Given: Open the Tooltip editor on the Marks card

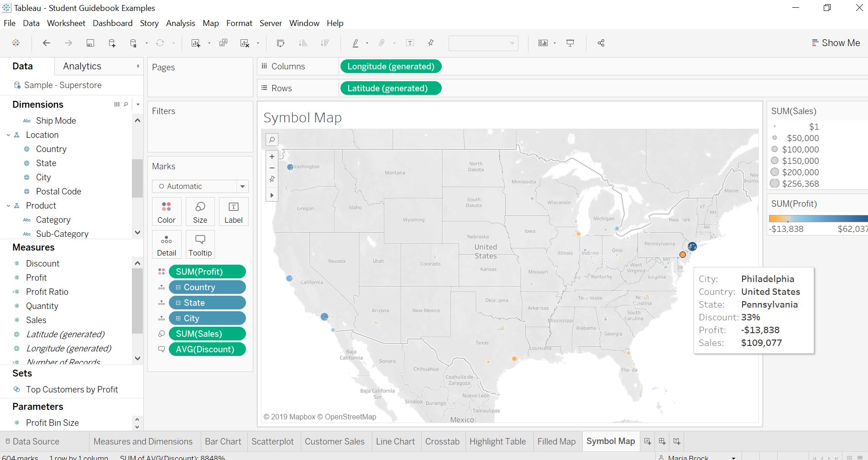Looking at the screenshot, I should pyautogui.click(x=200, y=244).
